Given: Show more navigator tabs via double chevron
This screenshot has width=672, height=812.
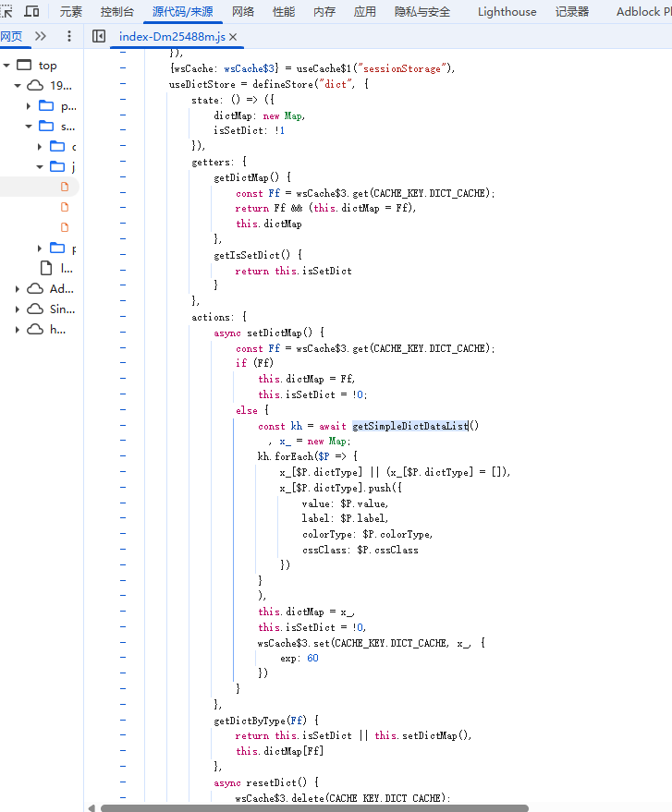Looking at the screenshot, I should [x=41, y=36].
